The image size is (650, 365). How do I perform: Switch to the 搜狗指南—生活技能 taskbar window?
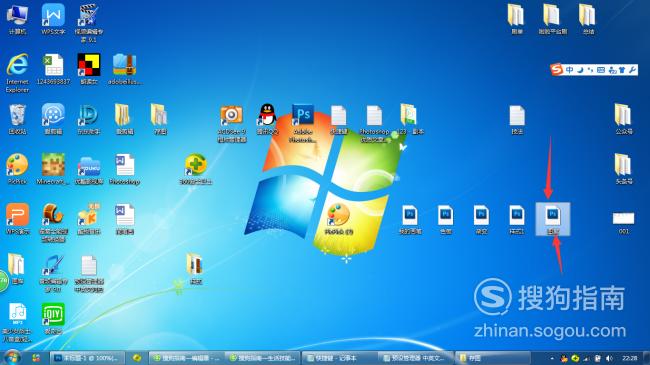pyautogui.click(x=263, y=358)
